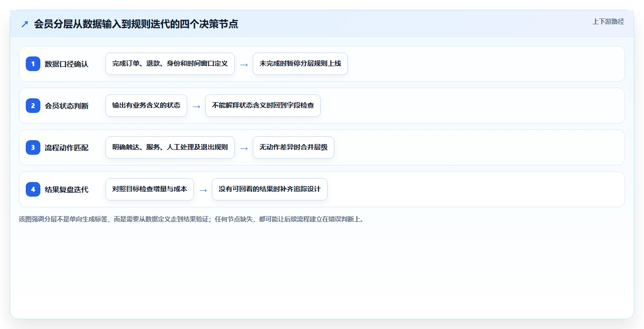Select the step 4 number badge
The width and height of the screenshot is (644, 329).
tap(33, 189)
